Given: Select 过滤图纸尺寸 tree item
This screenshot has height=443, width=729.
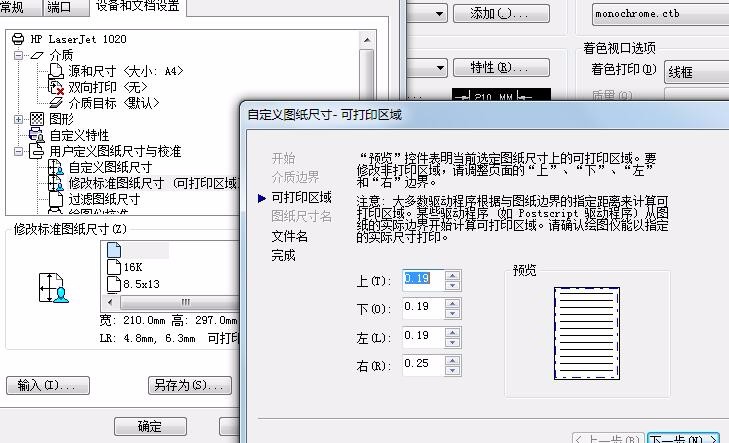Looking at the screenshot, I should 104,199.
